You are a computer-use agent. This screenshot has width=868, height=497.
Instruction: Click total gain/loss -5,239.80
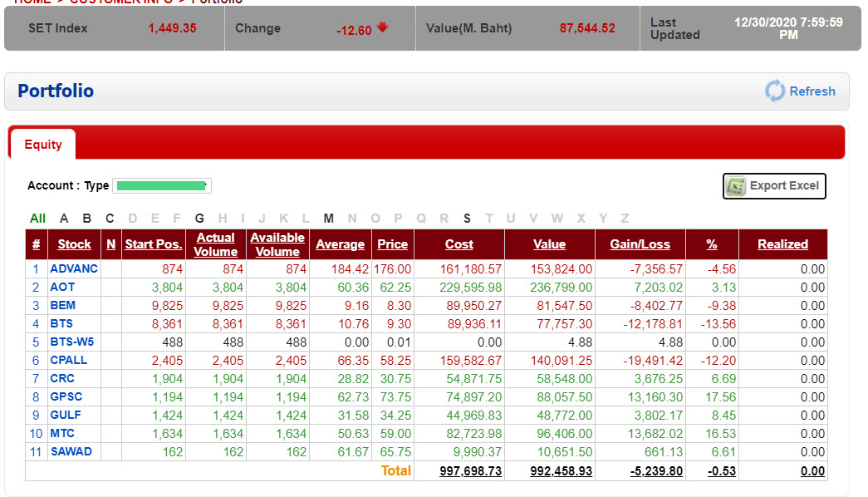pyautogui.click(x=656, y=471)
